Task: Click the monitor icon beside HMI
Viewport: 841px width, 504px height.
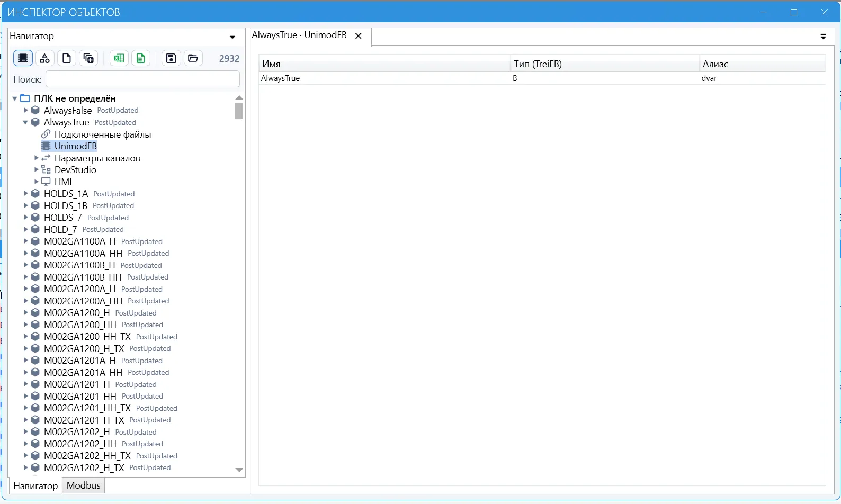Action: click(46, 182)
